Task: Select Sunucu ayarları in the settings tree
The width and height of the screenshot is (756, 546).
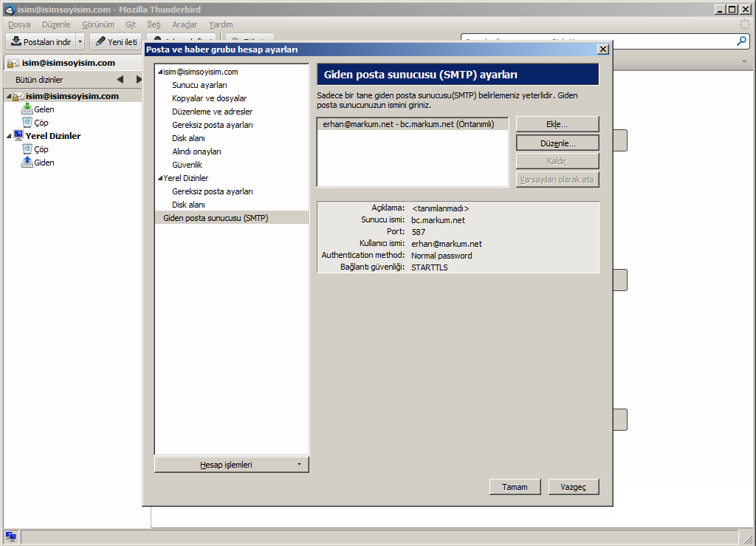Action: click(x=199, y=85)
